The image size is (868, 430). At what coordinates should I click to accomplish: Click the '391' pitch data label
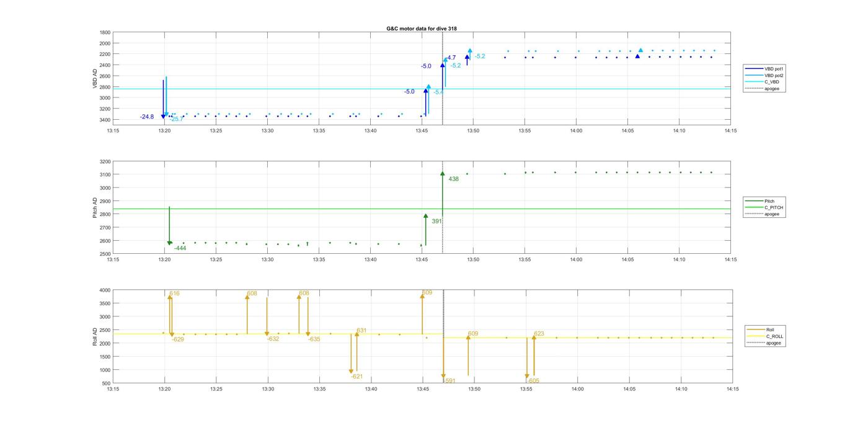(436, 221)
